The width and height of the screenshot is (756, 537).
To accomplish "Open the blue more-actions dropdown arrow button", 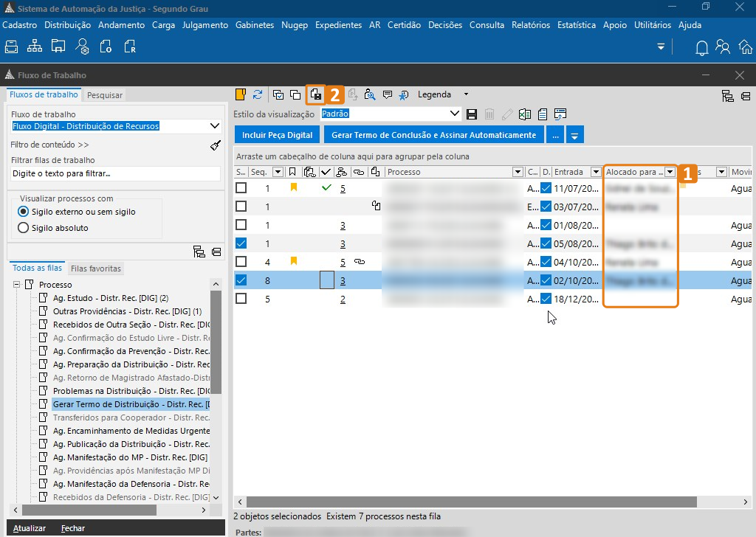I will (x=574, y=135).
